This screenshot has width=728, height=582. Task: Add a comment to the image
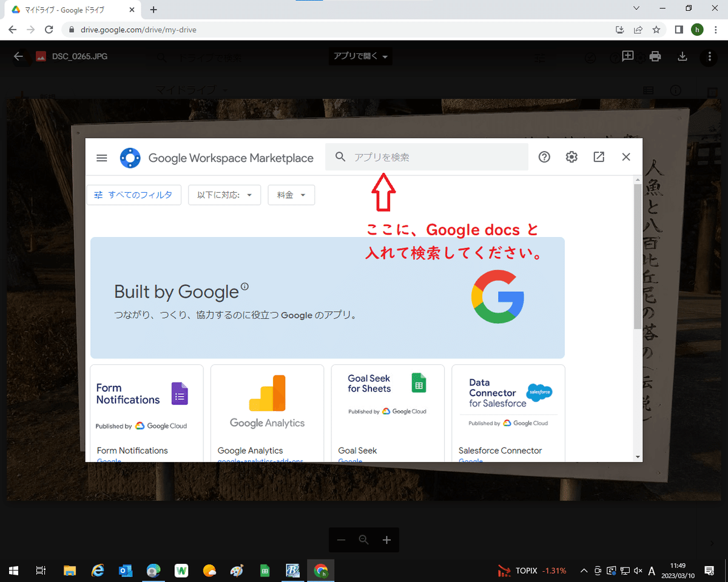click(x=628, y=56)
